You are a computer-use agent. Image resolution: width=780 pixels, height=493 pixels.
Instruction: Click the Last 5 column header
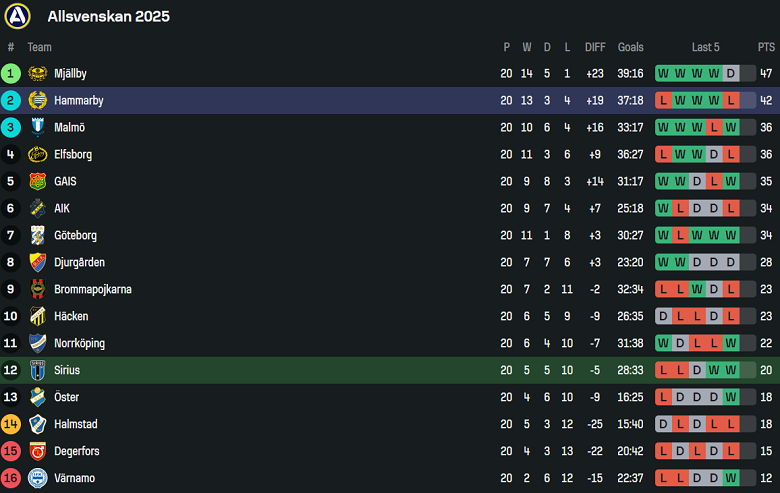705,47
